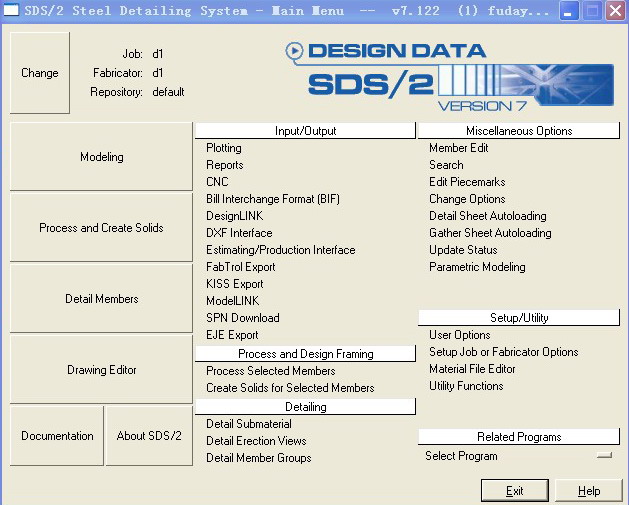Image resolution: width=629 pixels, height=505 pixels.
Task: Launch the Drawing Editor
Action: [101, 370]
